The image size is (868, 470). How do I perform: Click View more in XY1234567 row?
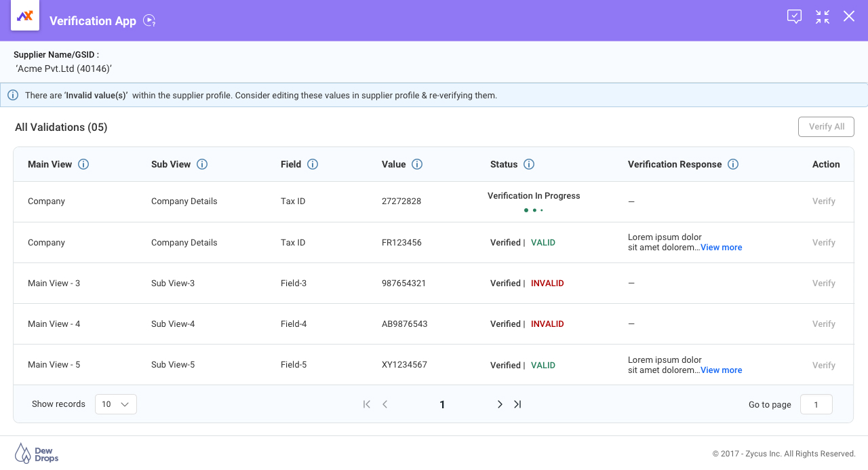coord(722,370)
